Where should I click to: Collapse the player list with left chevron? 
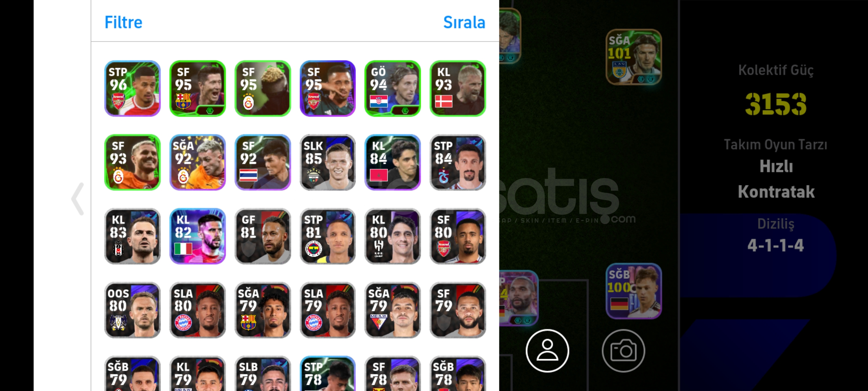tap(78, 199)
